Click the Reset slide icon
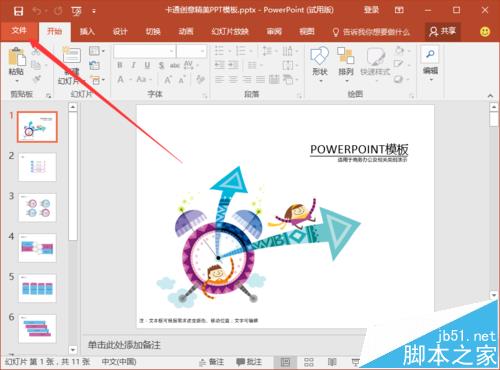This screenshot has width=500, height=370. click(94, 65)
